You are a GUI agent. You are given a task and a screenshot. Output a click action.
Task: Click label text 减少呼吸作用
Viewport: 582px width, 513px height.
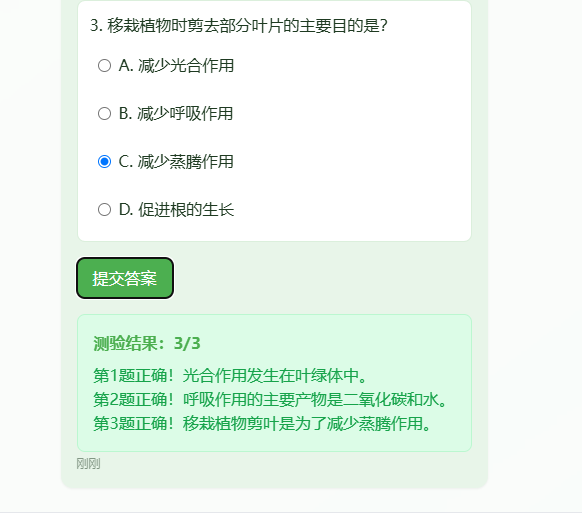pyautogui.click(x=185, y=114)
